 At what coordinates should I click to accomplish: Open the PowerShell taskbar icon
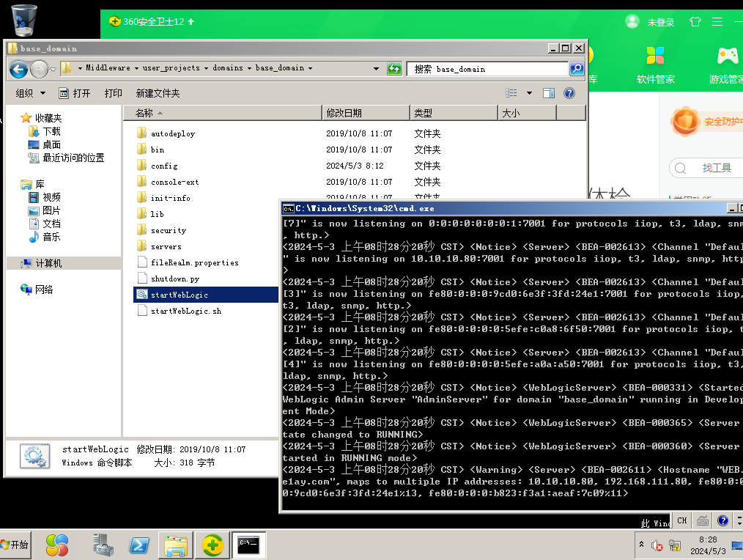coord(139,545)
